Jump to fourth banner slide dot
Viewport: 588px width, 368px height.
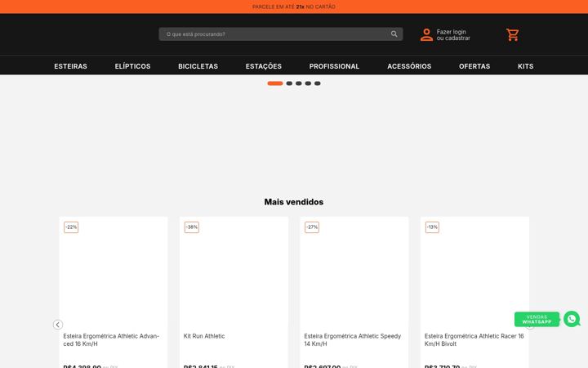pyautogui.click(x=308, y=83)
